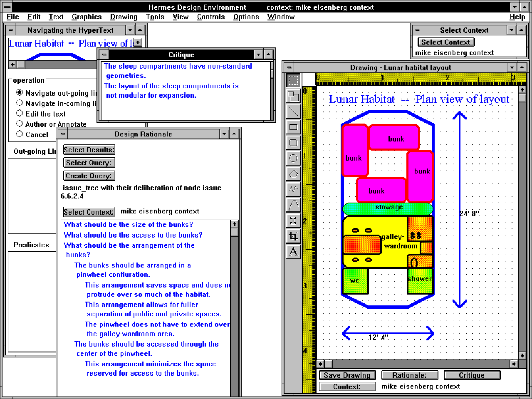Click the Save Drawing button
The height and width of the screenshot is (399, 532).
pyautogui.click(x=347, y=375)
